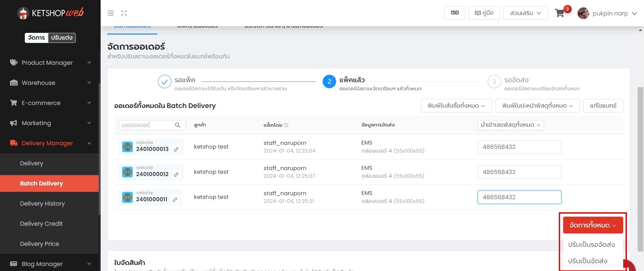The height and width of the screenshot is (271, 644).
Task: Click the รอแพ็ค checkmark step circle
Action: (x=165, y=82)
